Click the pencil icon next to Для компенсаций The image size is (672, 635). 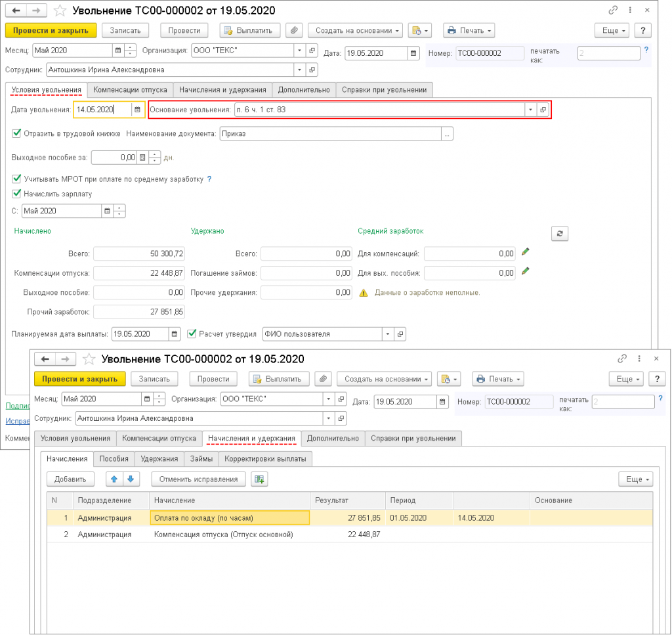point(525,252)
